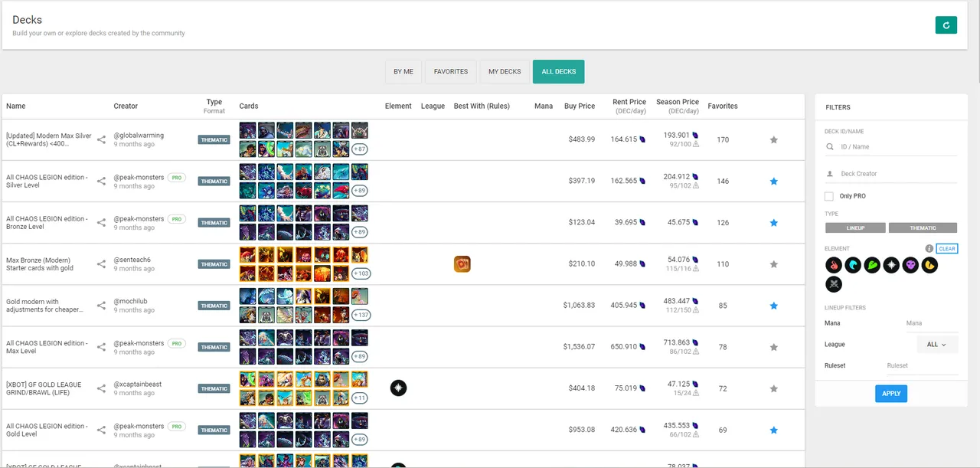The height and width of the screenshot is (468, 980).
Task: Open creator @senteach6 profile
Action: point(132,260)
